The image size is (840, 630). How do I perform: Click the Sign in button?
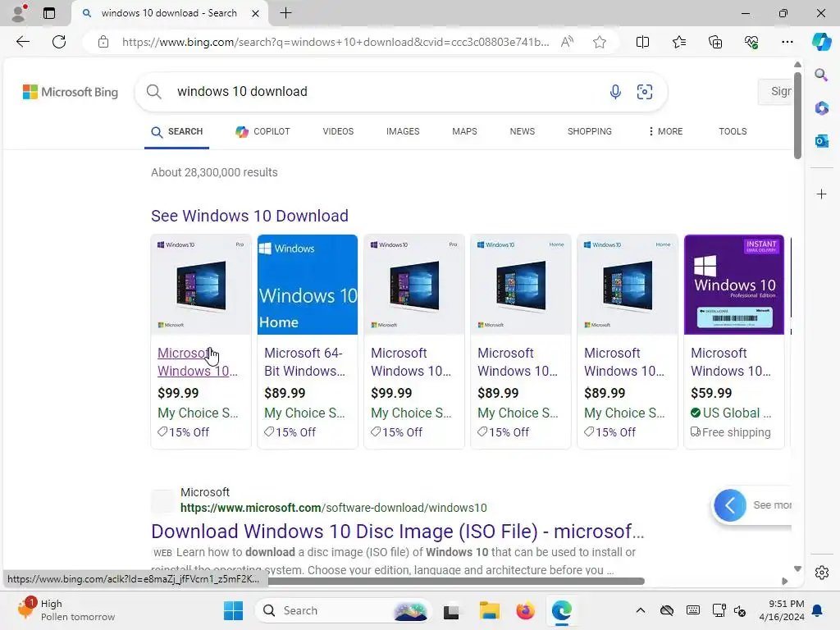click(774, 92)
